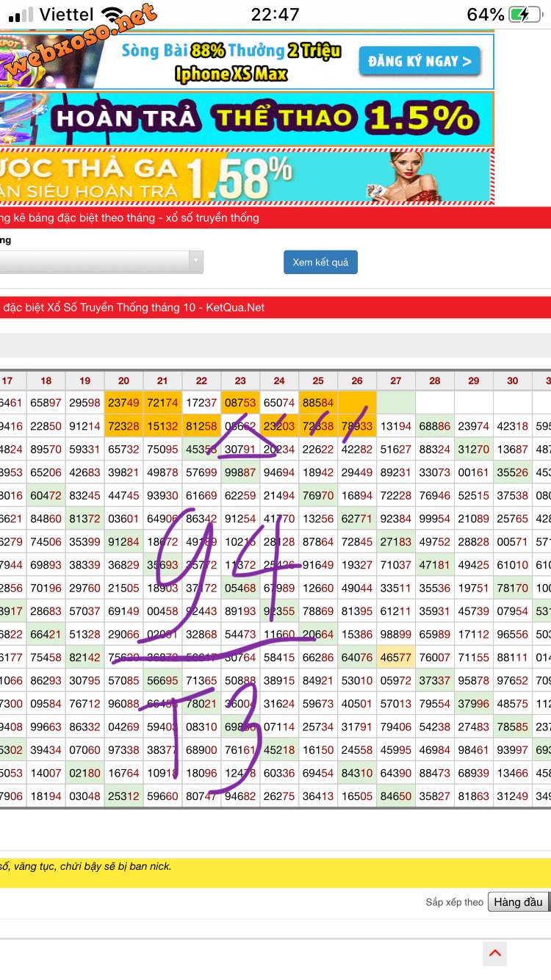The width and height of the screenshot is (551, 980).
Task: Click the red 'KetQua.Net' table title bar
Action: [x=275, y=308]
